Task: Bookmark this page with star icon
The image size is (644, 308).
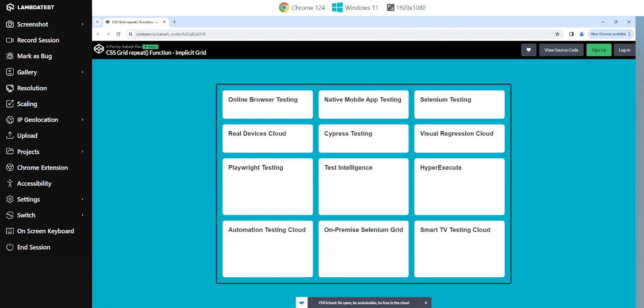Action: click(x=557, y=34)
